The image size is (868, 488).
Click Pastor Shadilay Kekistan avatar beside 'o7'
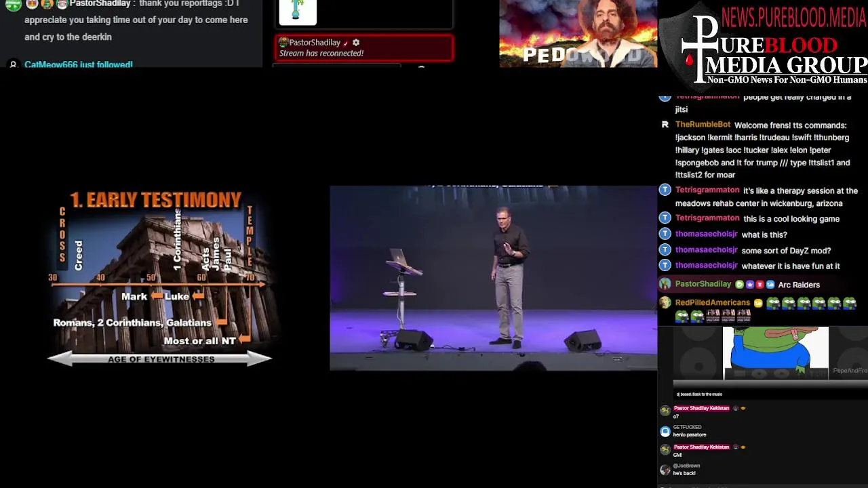[x=665, y=411]
